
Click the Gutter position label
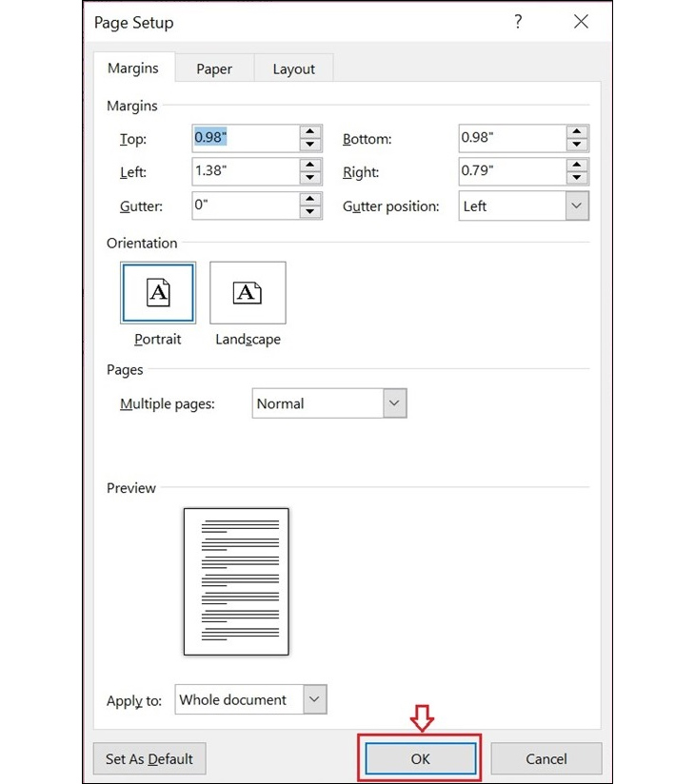point(390,206)
